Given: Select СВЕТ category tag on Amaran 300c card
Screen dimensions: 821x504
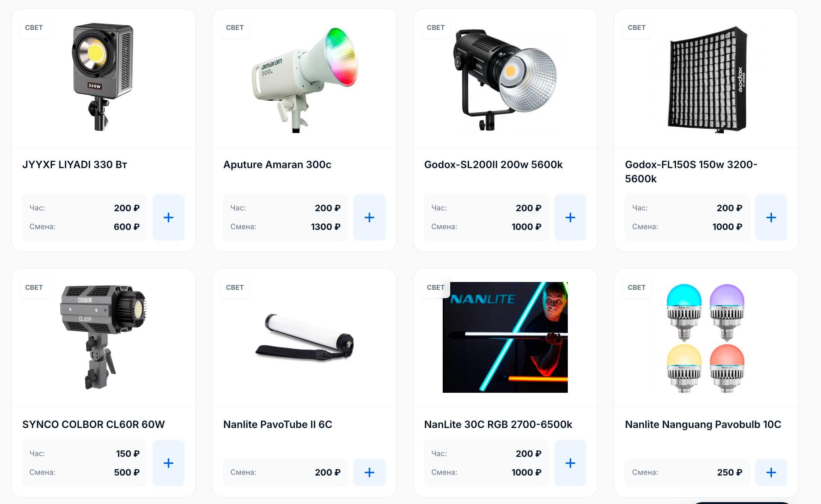Looking at the screenshot, I should (x=235, y=28).
